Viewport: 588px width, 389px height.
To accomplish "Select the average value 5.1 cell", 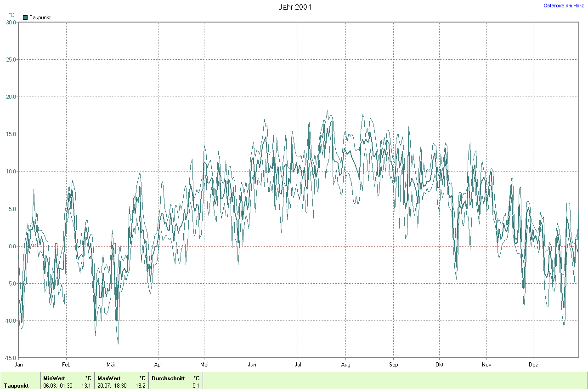I will point(196,386).
